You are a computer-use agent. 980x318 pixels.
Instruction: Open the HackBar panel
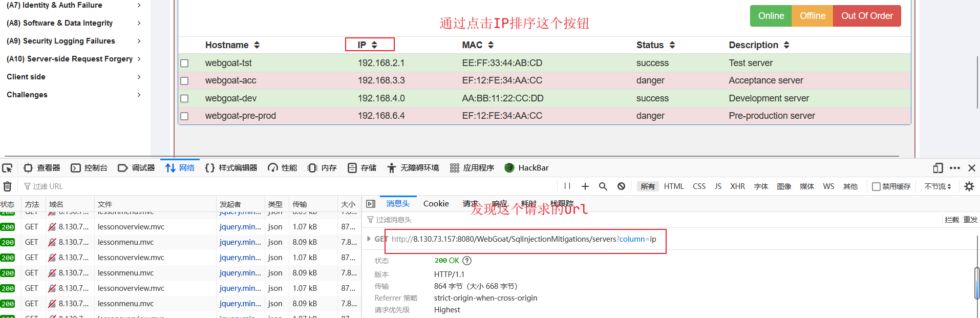tap(527, 168)
